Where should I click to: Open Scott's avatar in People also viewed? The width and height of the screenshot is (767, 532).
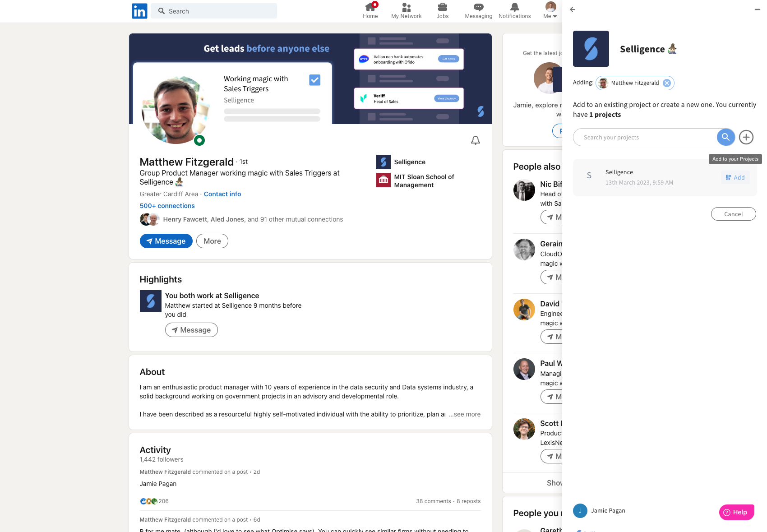[x=524, y=429]
